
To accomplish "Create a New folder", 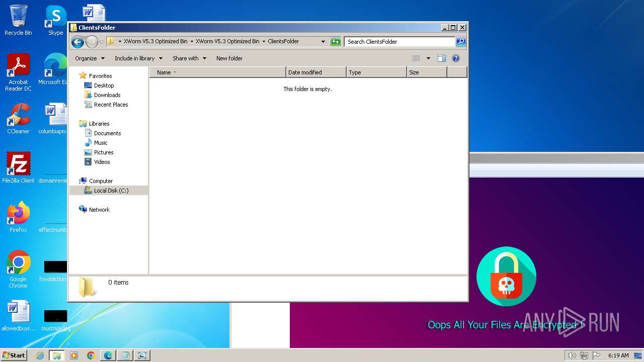I will pyautogui.click(x=229, y=58).
